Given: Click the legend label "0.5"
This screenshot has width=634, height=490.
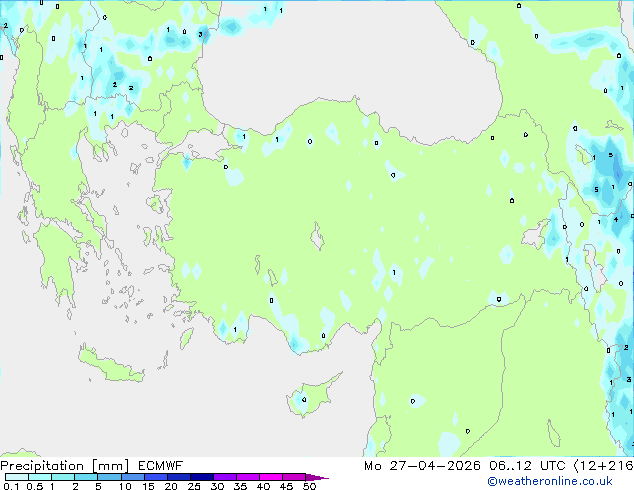Looking at the screenshot, I should 35,486.
